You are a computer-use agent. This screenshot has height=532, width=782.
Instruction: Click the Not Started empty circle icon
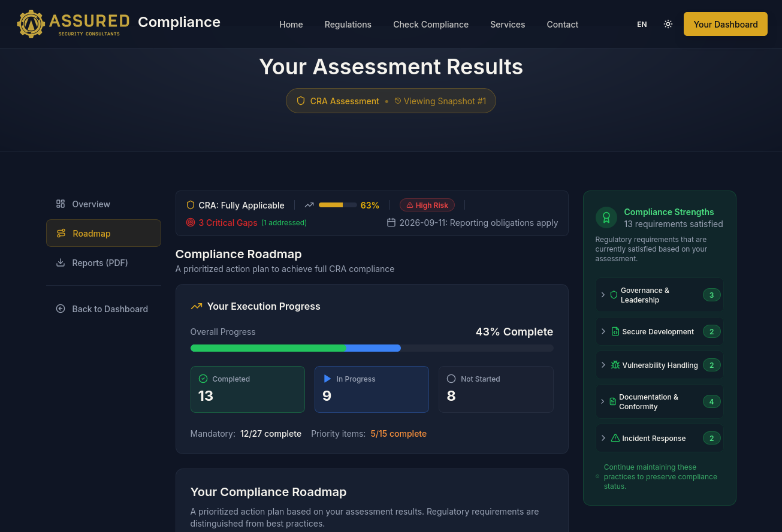(x=451, y=379)
